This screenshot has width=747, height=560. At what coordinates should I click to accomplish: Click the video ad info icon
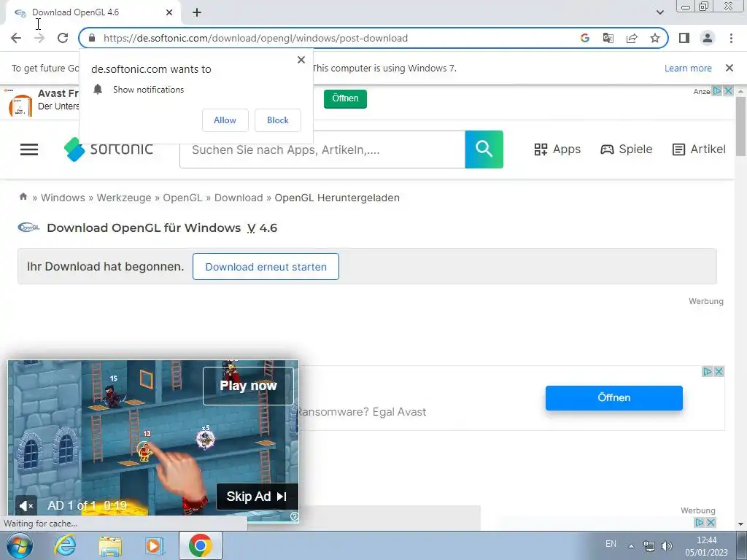[295, 517]
